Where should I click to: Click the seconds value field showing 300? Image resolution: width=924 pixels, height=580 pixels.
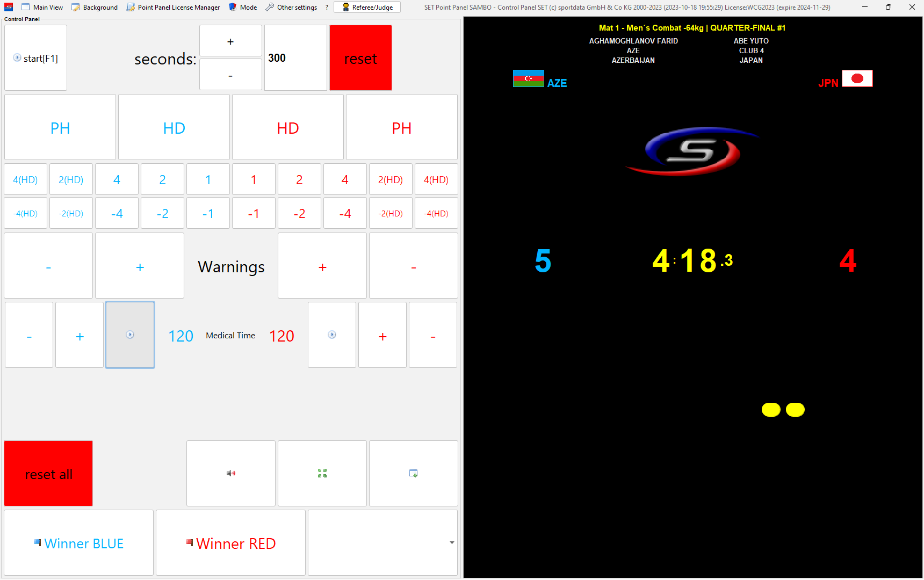click(x=295, y=58)
